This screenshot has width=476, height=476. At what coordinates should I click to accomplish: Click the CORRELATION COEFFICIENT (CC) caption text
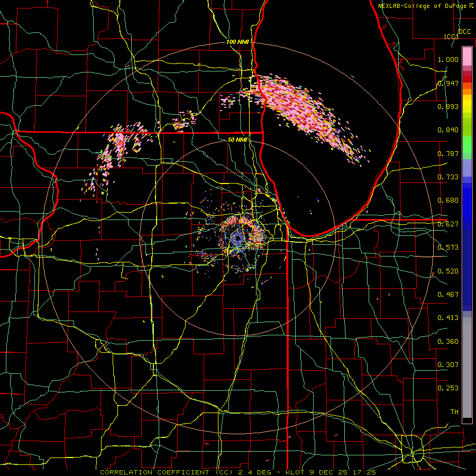click(167, 472)
